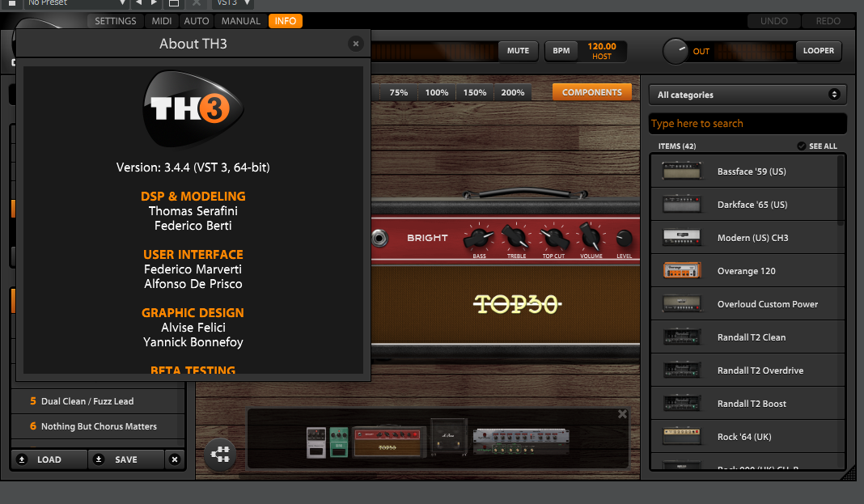The width and height of the screenshot is (864, 504).
Task: Set zoom to 200%
Action: coord(512,92)
